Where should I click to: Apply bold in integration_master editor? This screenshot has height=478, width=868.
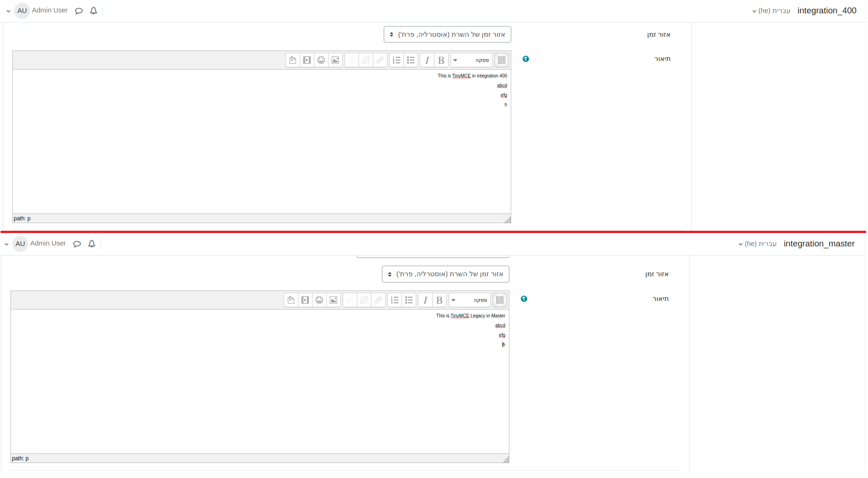(x=439, y=300)
